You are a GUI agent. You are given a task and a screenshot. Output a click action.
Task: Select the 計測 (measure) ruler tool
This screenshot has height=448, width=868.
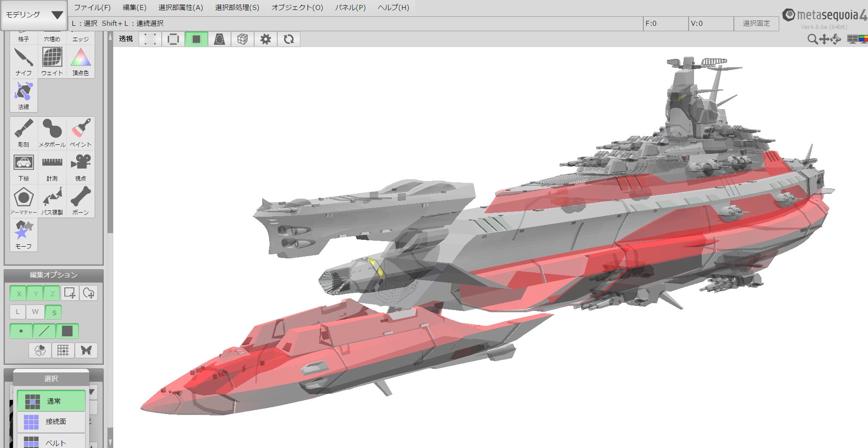(52, 167)
